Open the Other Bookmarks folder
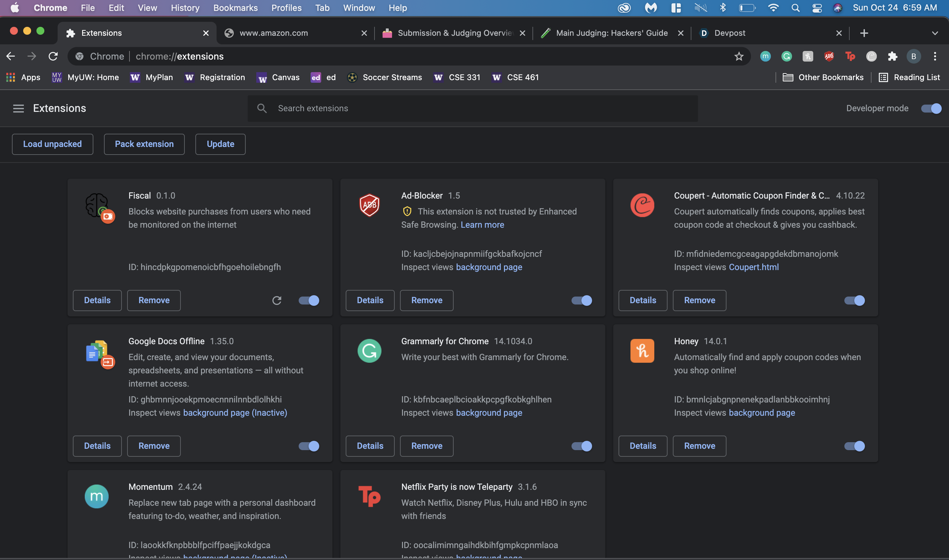The width and height of the screenshot is (949, 560). coord(823,77)
